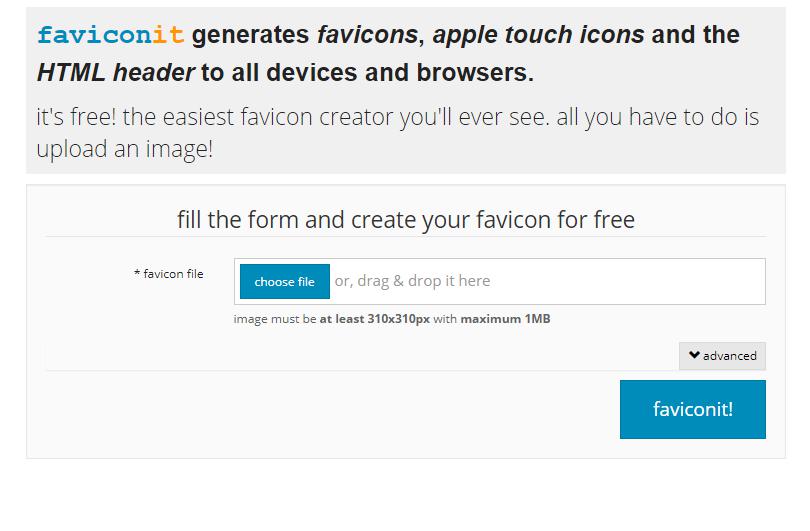Click the "maximum 1MB" size hint
The height and width of the screenshot is (531, 810).
point(505,320)
